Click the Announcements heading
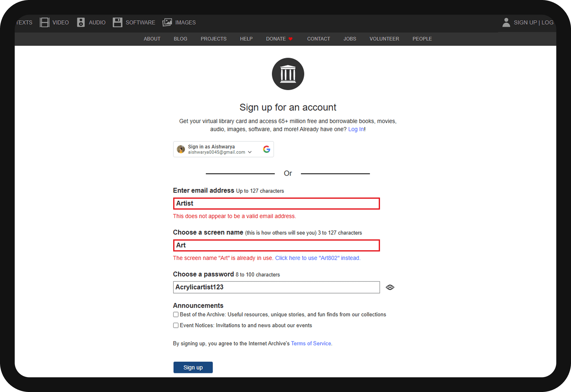 (x=198, y=306)
